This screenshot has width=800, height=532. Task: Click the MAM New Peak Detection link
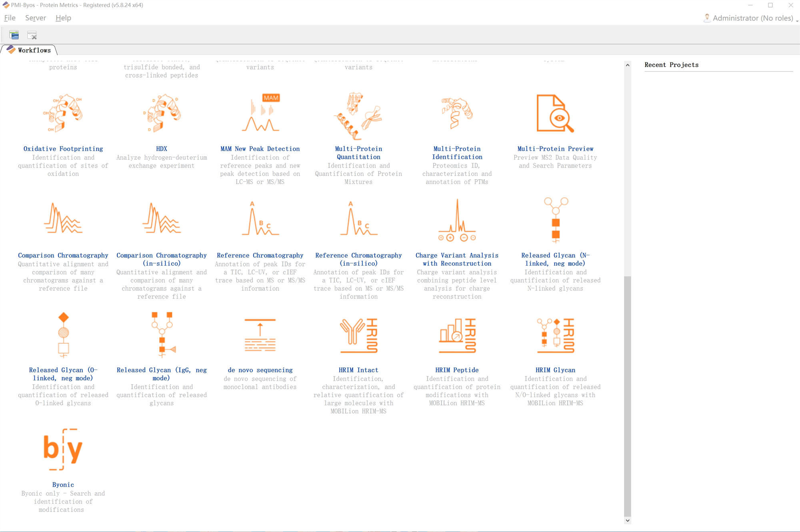260,149
